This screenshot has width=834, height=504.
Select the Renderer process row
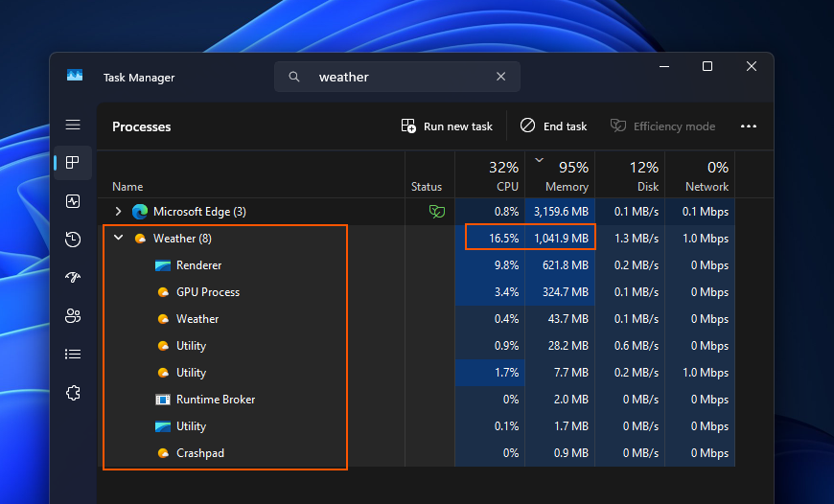416,265
